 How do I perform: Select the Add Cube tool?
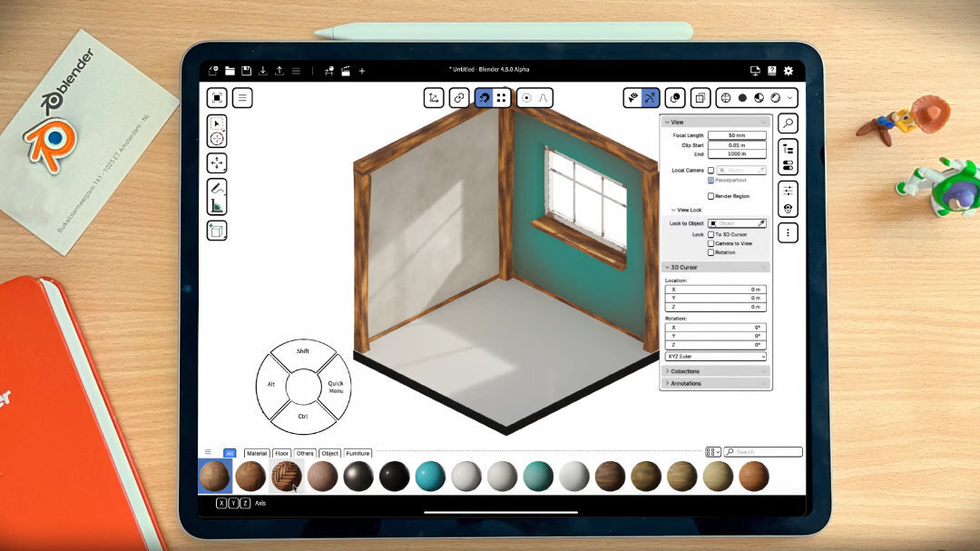(217, 231)
